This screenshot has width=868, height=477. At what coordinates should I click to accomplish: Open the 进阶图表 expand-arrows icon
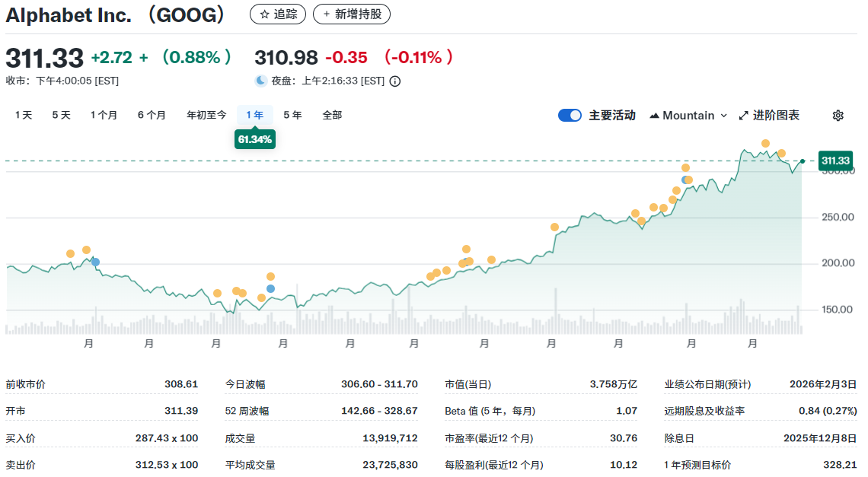pos(742,115)
